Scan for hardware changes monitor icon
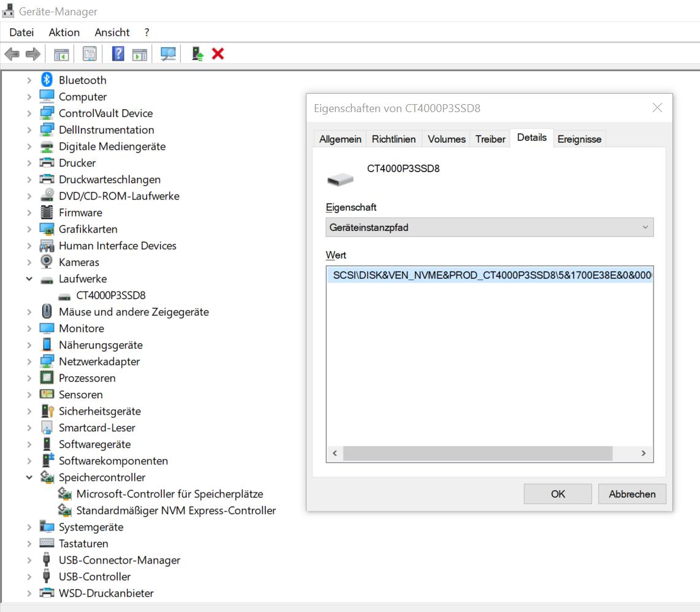The width and height of the screenshot is (700, 612). click(x=169, y=55)
